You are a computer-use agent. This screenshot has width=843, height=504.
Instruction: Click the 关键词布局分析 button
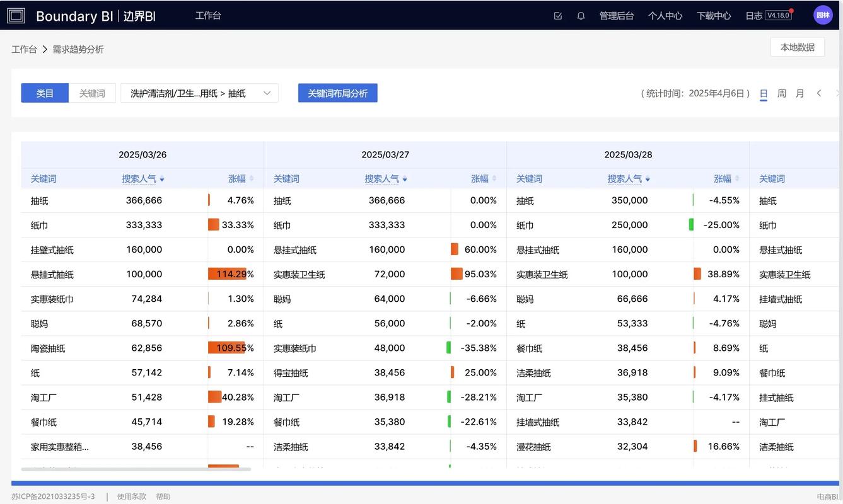(337, 93)
